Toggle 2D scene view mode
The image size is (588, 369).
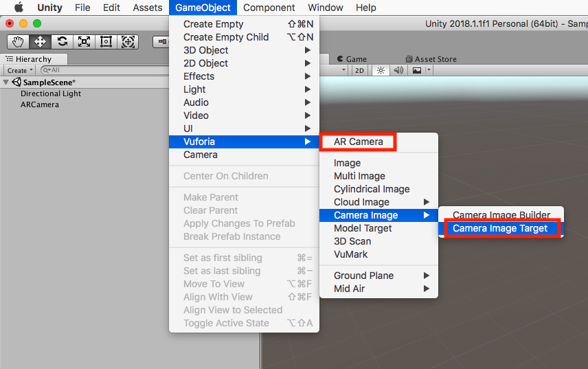pos(359,70)
